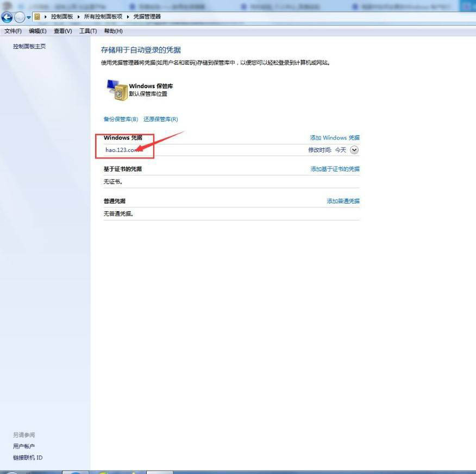Click the 存储用于自动登录的凭据 heading
The height and width of the screenshot is (474, 476).
point(141,50)
